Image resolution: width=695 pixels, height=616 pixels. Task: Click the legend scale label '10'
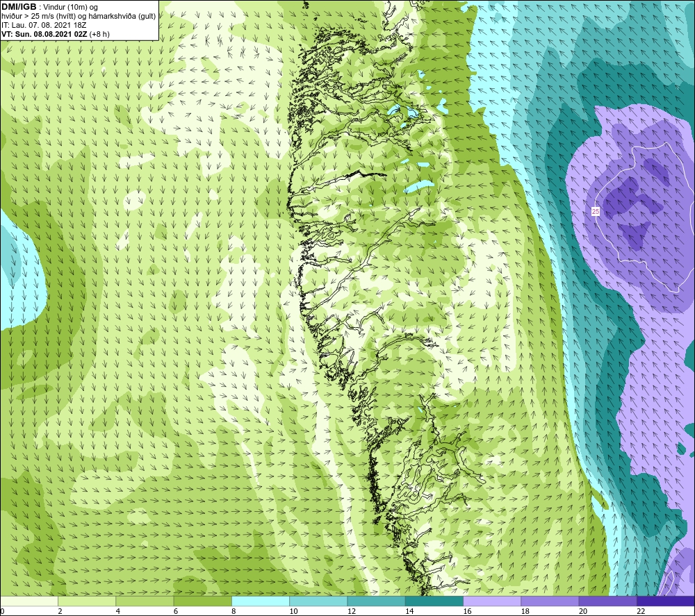(x=293, y=611)
